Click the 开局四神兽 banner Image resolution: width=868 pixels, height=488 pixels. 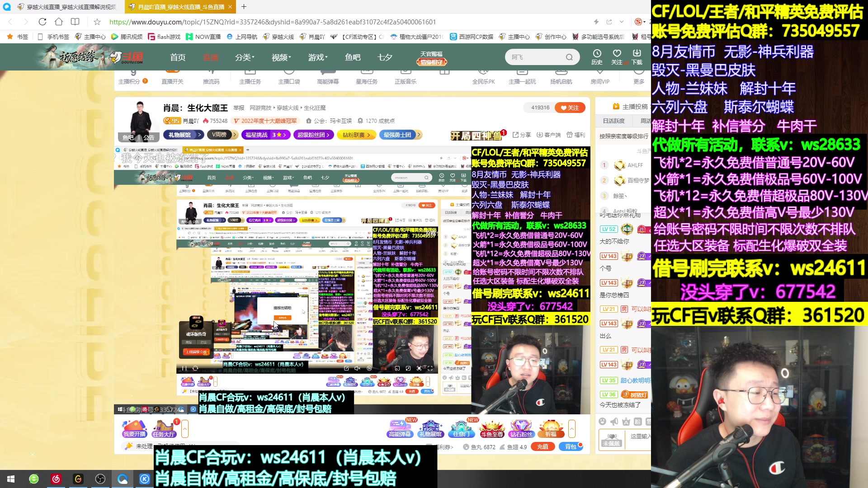(x=476, y=136)
